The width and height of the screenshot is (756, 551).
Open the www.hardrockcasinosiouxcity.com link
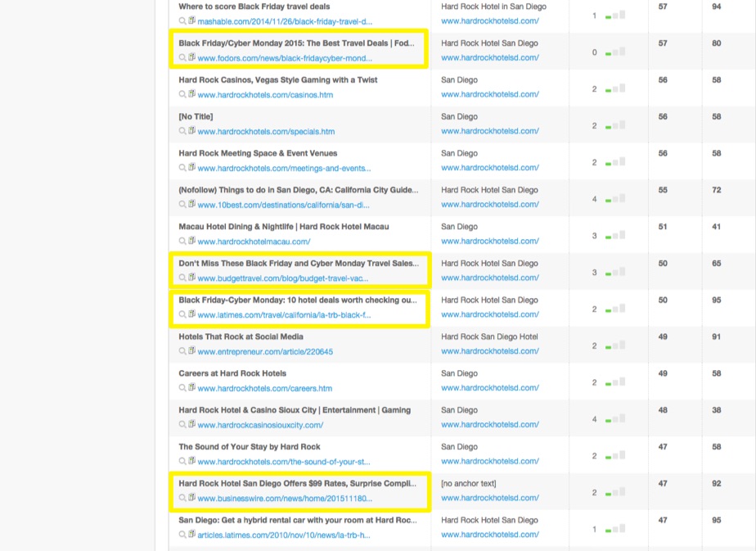click(x=260, y=425)
